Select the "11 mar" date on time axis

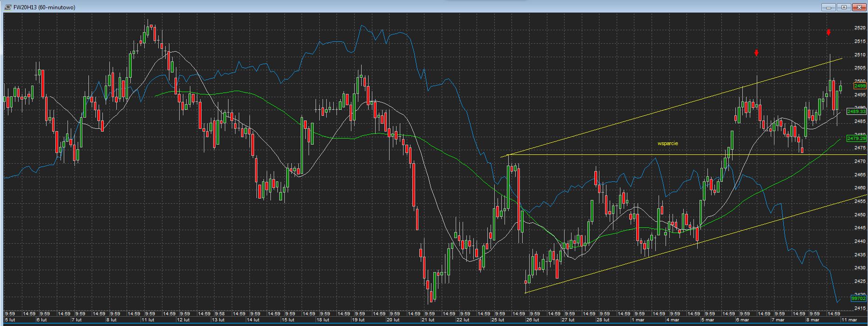point(849,320)
